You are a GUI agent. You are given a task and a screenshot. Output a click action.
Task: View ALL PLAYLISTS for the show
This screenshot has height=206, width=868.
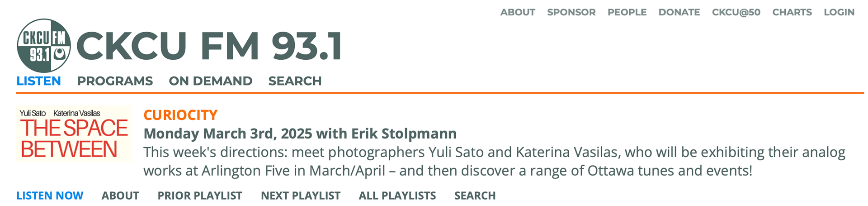(x=397, y=196)
